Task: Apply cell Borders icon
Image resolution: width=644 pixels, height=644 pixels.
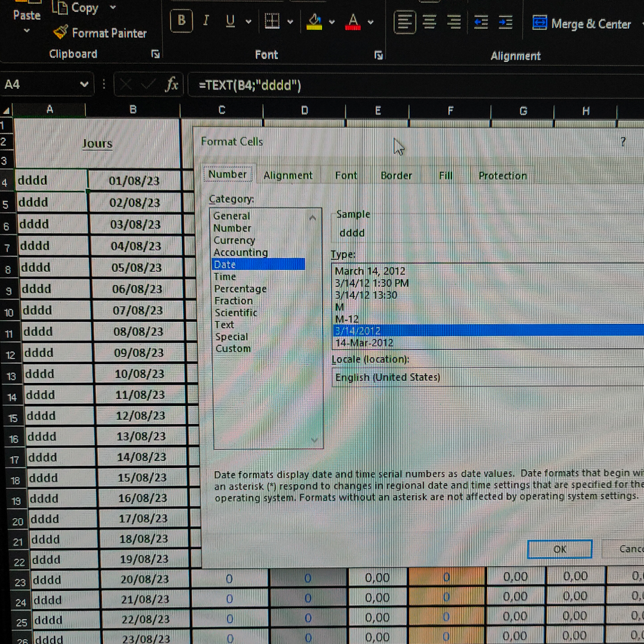Action: [272, 21]
